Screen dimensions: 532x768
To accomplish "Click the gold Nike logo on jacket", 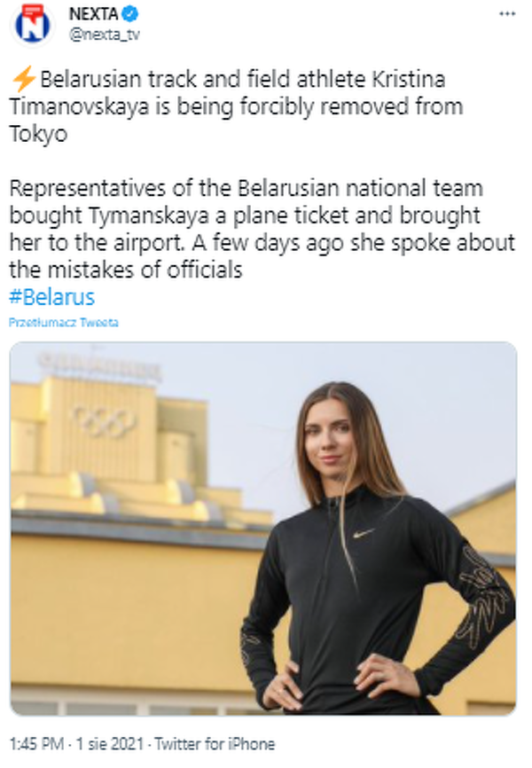I will coord(364,533).
